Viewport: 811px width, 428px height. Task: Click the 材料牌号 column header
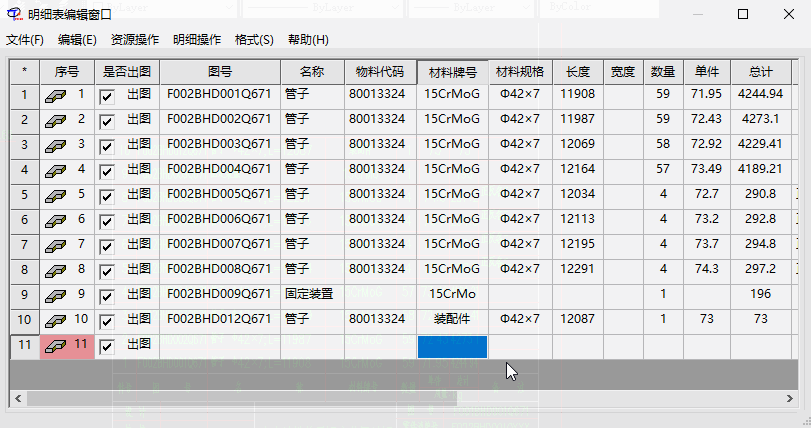(453, 72)
